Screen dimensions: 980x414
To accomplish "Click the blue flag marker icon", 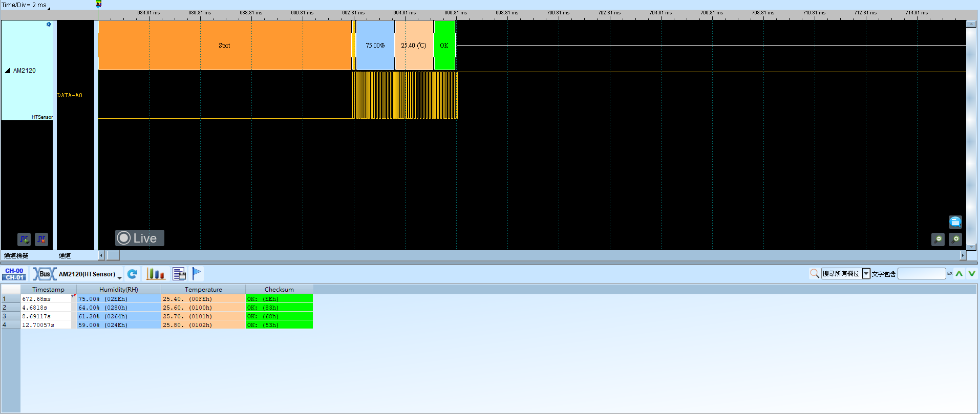I will click(197, 274).
